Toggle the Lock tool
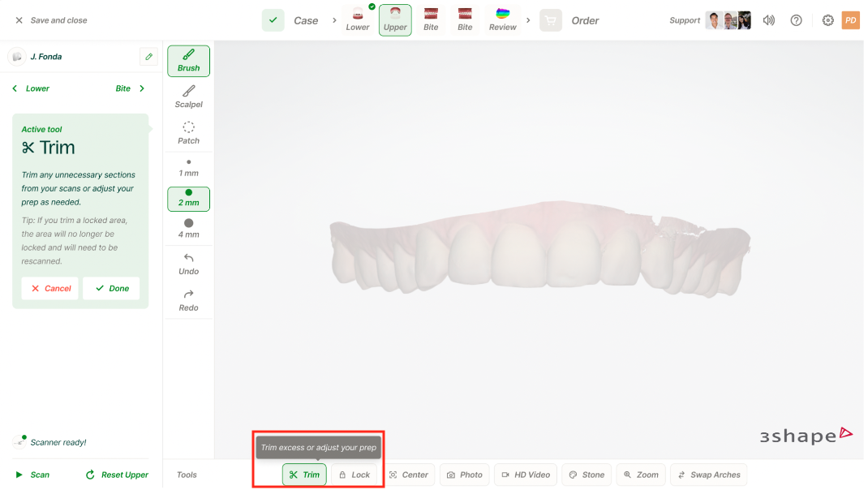Image resolution: width=868 pixels, height=490 pixels. point(354,475)
